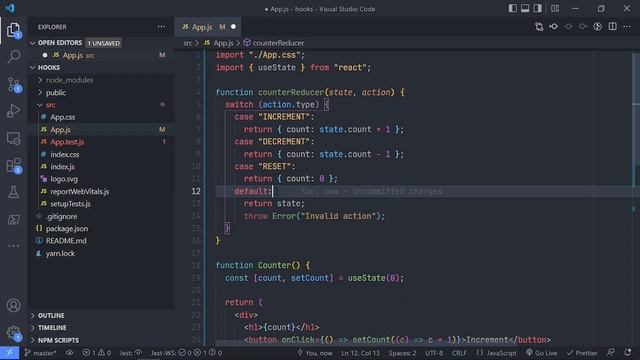Click 'You, now' blame status entry
This screenshot has width=640, height=360.
[x=315, y=353]
